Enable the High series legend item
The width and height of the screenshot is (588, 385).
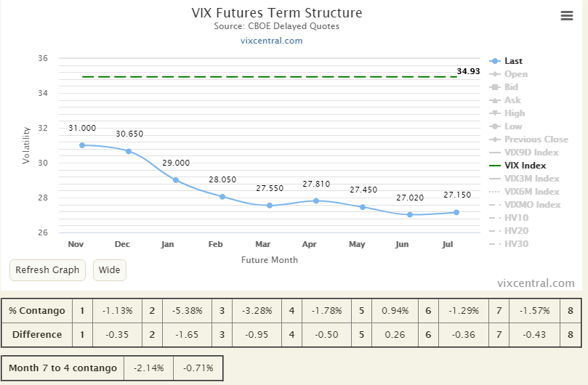tap(514, 113)
